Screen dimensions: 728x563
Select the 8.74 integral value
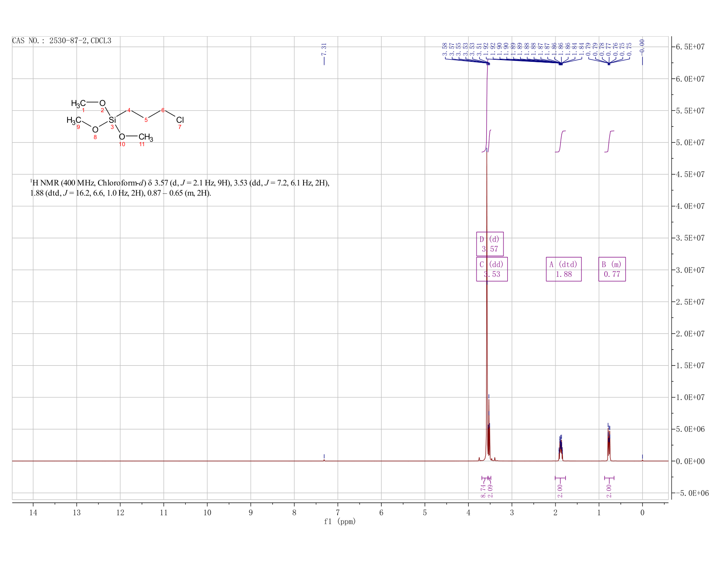pyautogui.click(x=484, y=491)
